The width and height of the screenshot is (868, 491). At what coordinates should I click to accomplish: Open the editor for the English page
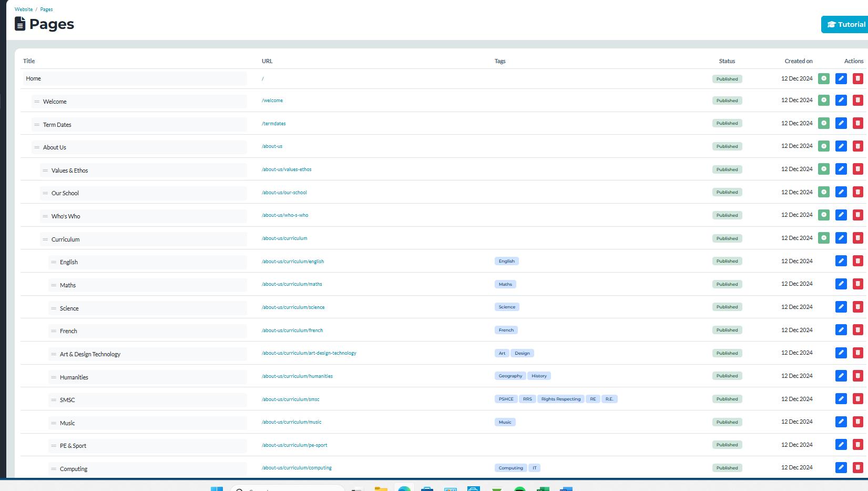tap(841, 261)
